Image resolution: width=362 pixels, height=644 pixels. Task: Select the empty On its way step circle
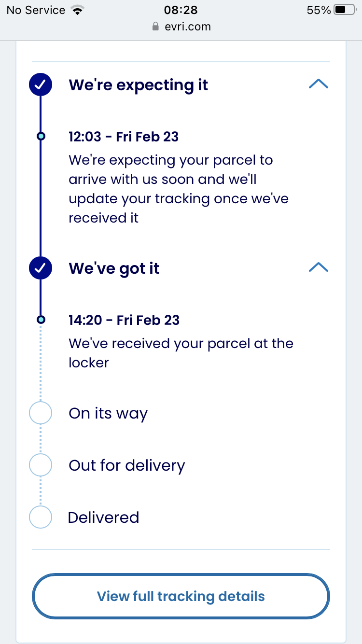pos(41,413)
